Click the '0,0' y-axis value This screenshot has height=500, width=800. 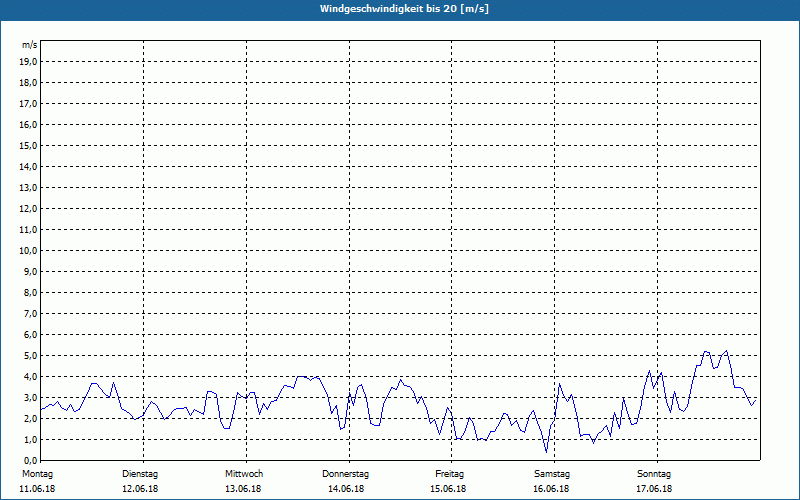click(x=30, y=461)
